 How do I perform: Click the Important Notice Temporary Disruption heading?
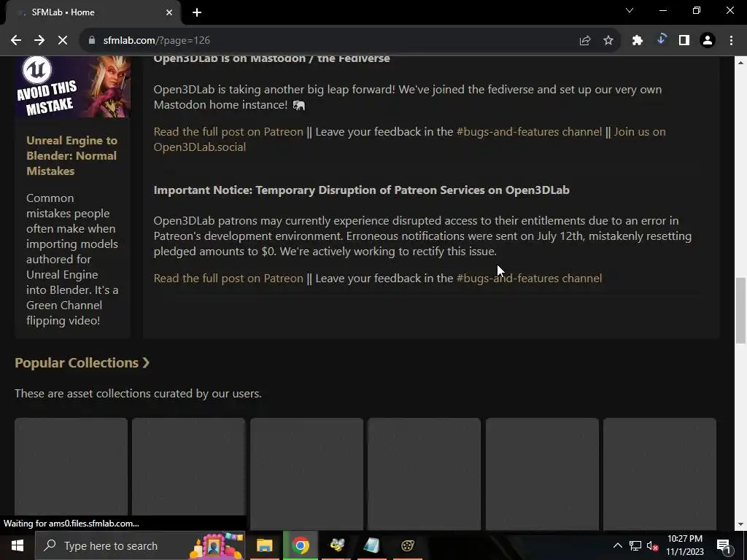(362, 190)
